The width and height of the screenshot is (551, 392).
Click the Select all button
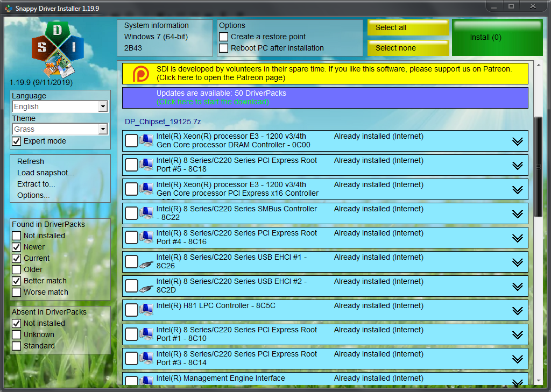pyautogui.click(x=408, y=28)
